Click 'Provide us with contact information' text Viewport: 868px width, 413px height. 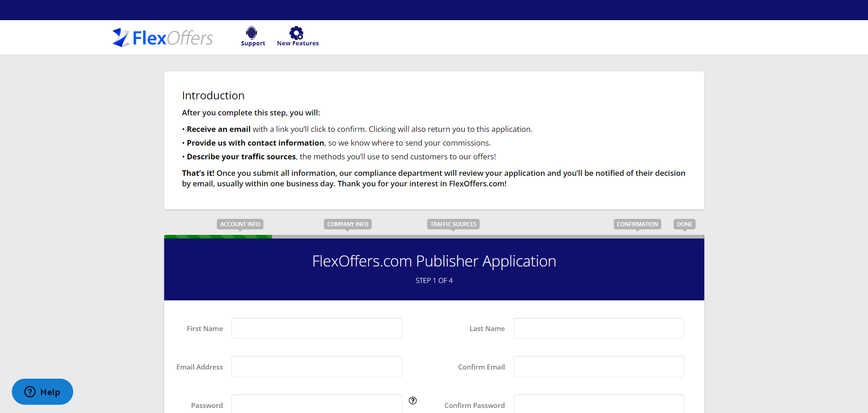255,143
